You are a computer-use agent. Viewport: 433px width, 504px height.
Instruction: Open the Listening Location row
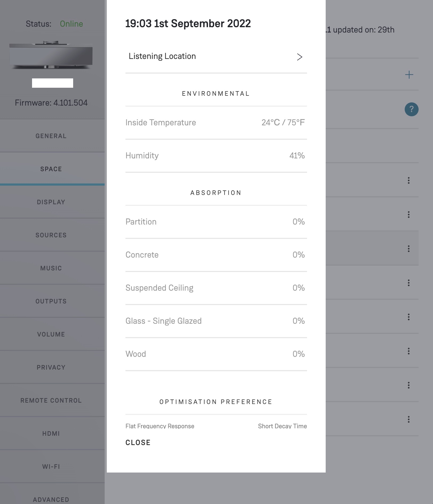click(x=162, y=56)
